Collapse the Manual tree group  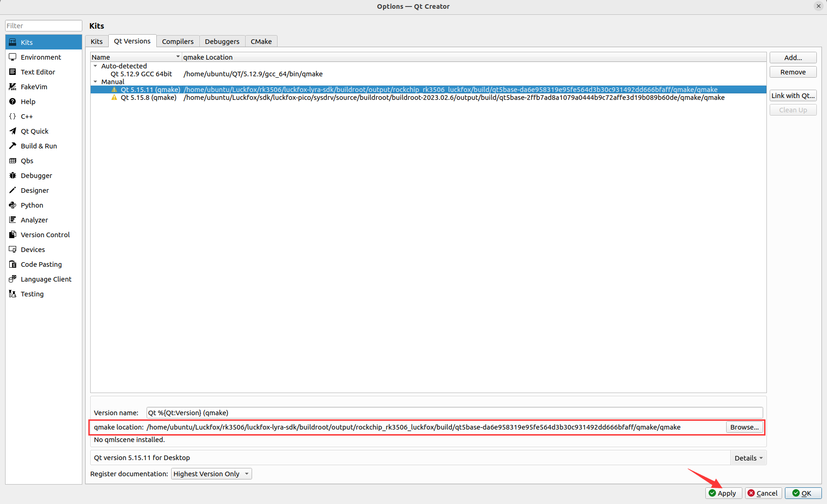[x=96, y=82]
